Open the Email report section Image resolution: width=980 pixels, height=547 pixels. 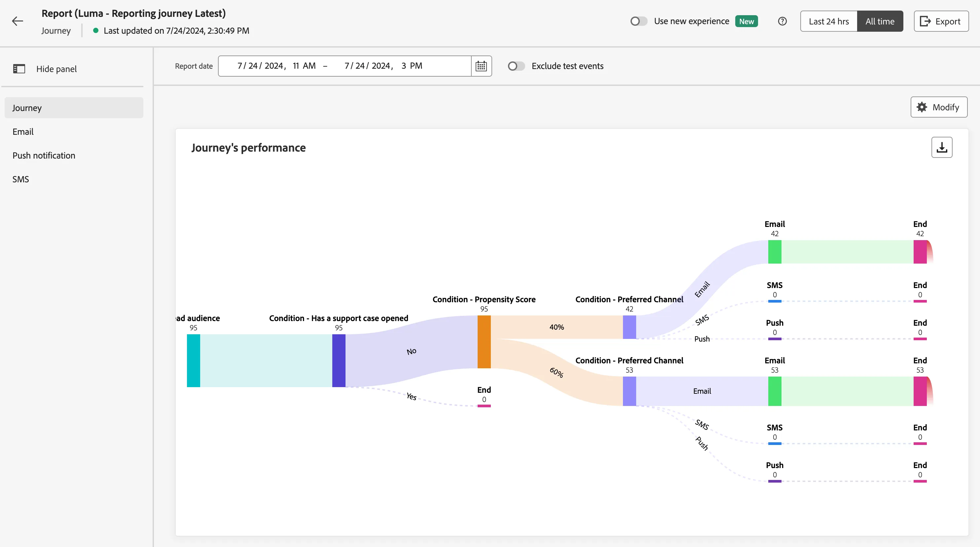click(x=74, y=131)
